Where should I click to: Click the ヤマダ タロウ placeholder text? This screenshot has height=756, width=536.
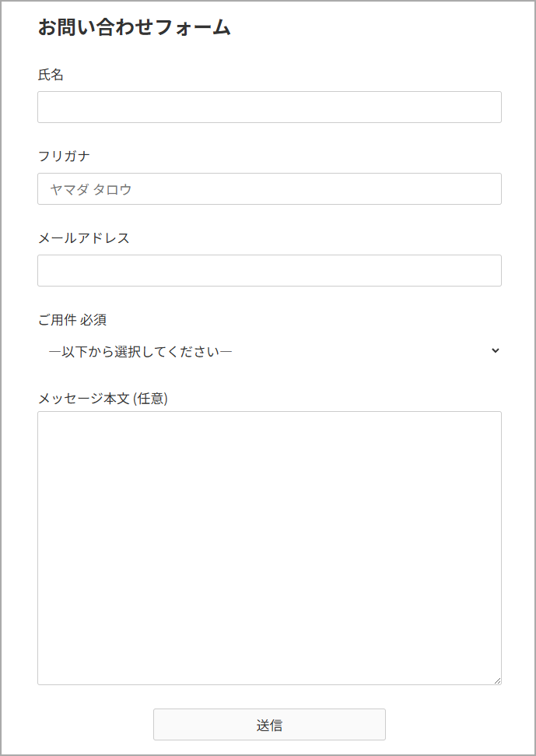91,189
